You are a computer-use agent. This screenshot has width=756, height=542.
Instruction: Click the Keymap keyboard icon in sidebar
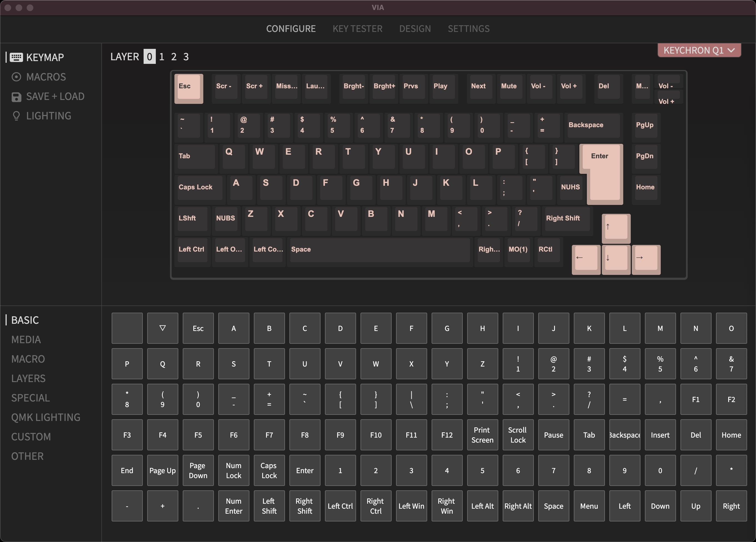pyautogui.click(x=16, y=57)
